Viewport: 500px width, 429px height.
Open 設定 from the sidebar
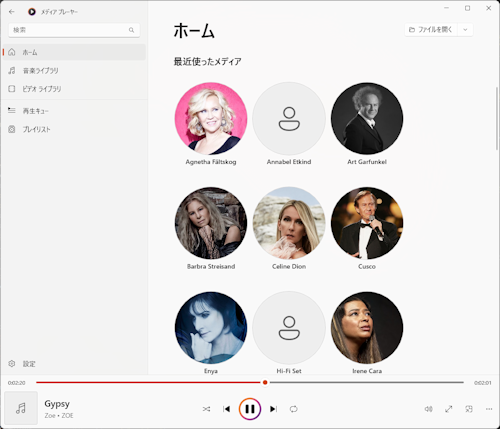pyautogui.click(x=74, y=364)
